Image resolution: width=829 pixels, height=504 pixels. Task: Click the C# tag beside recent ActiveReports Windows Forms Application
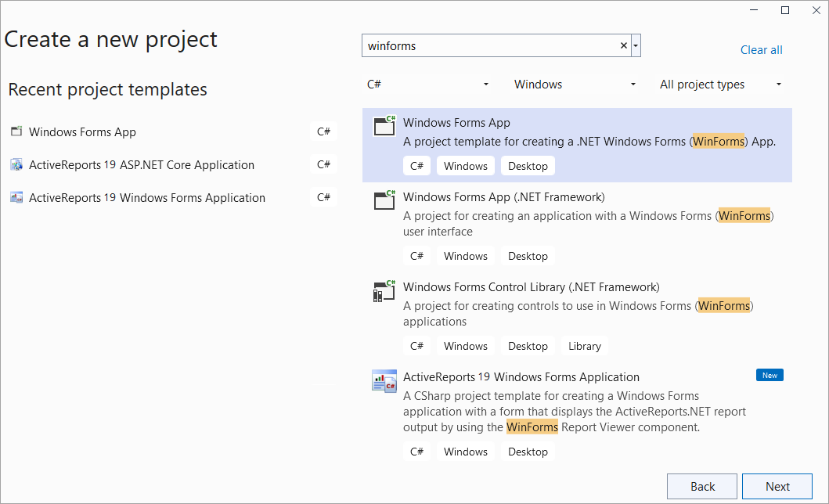tap(323, 197)
